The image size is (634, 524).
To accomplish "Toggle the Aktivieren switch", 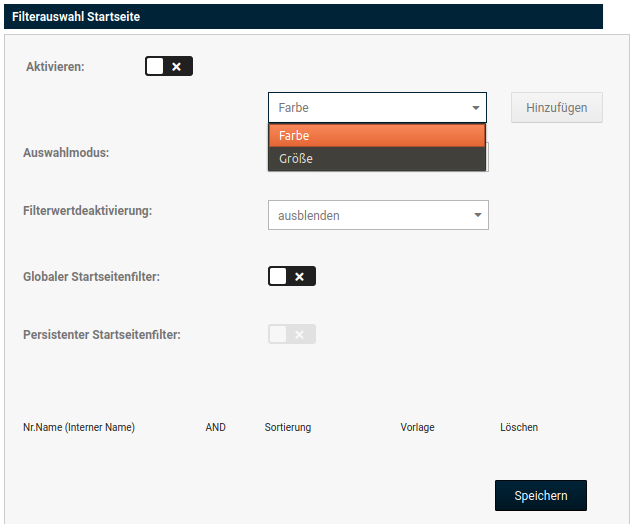I will (x=168, y=67).
